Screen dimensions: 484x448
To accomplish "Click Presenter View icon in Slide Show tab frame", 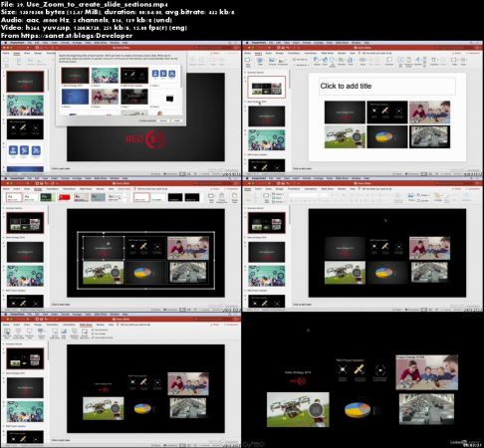I will pyautogui.click(x=30, y=333).
